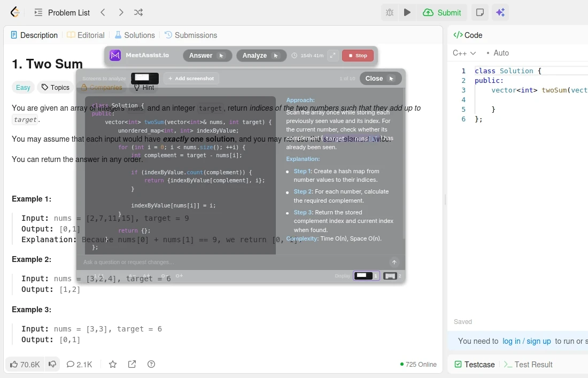
Task: Star the problem as favorite
Action: 112,364
